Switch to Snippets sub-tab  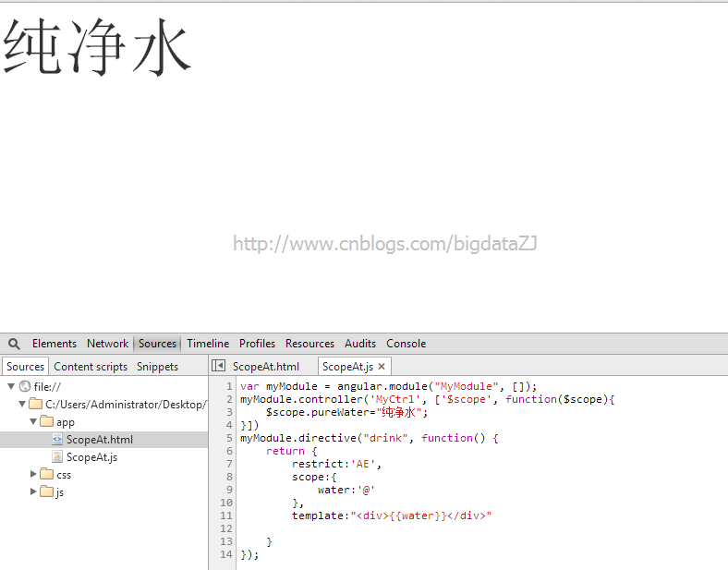pyautogui.click(x=157, y=367)
